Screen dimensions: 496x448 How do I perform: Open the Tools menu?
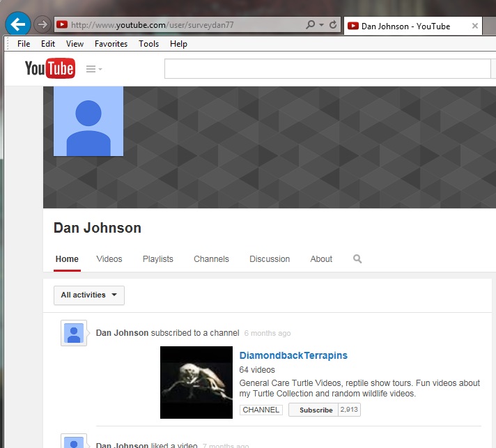click(148, 44)
